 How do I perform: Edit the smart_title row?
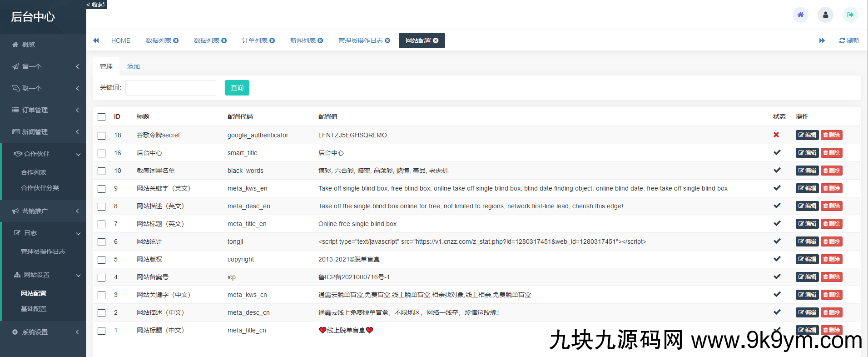click(807, 153)
